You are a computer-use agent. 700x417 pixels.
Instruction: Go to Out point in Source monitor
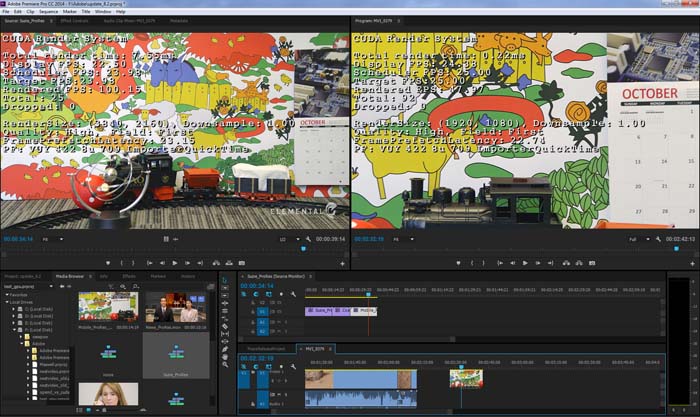click(x=200, y=263)
